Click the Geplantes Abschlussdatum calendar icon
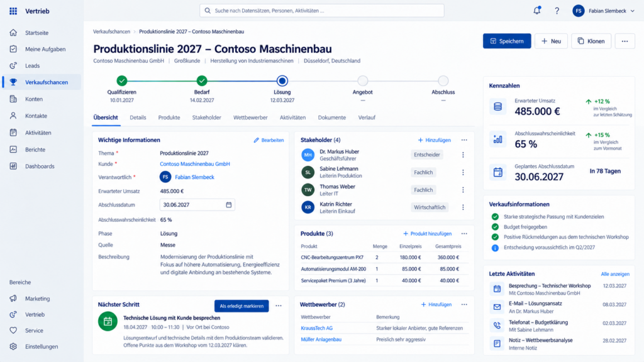 (498, 172)
